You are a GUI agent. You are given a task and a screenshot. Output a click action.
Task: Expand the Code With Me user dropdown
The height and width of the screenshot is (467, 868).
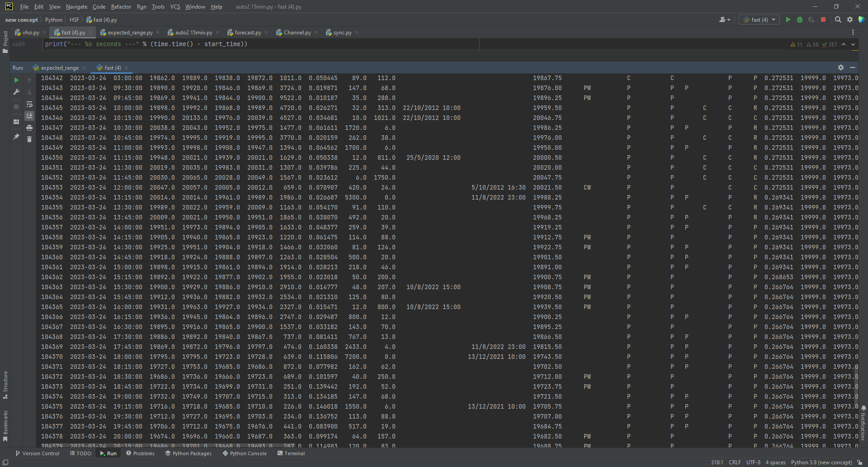point(725,20)
